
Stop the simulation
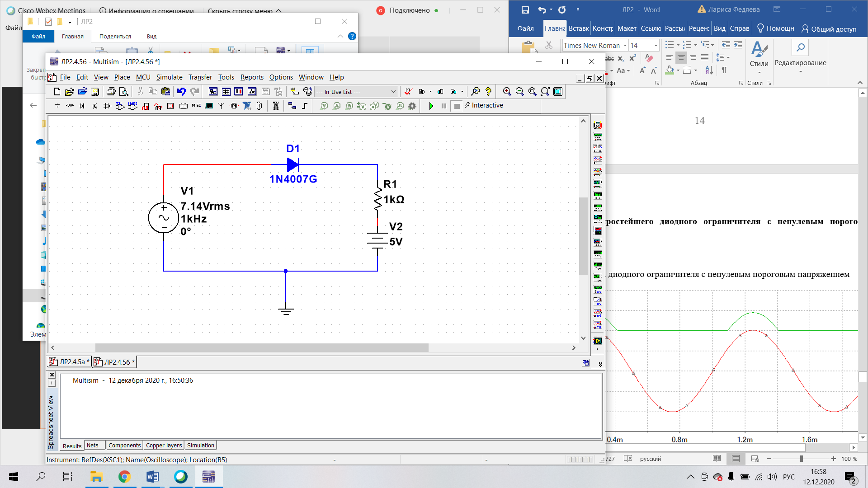(457, 106)
